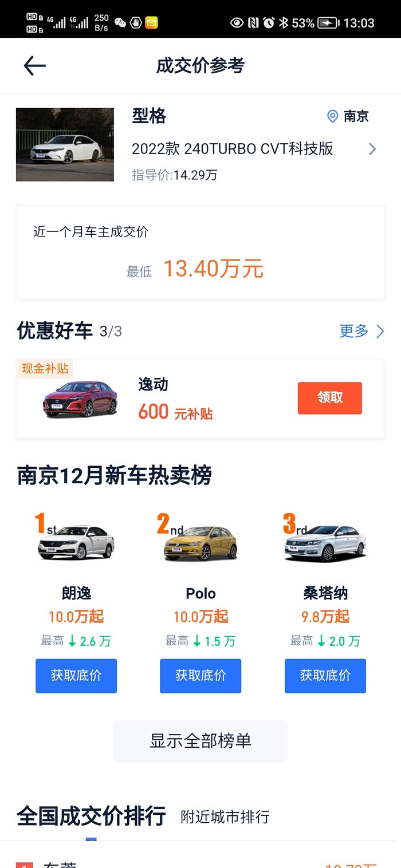This screenshot has width=401, height=868.
Task: Tap the alarm clock status icon
Action: (x=269, y=23)
